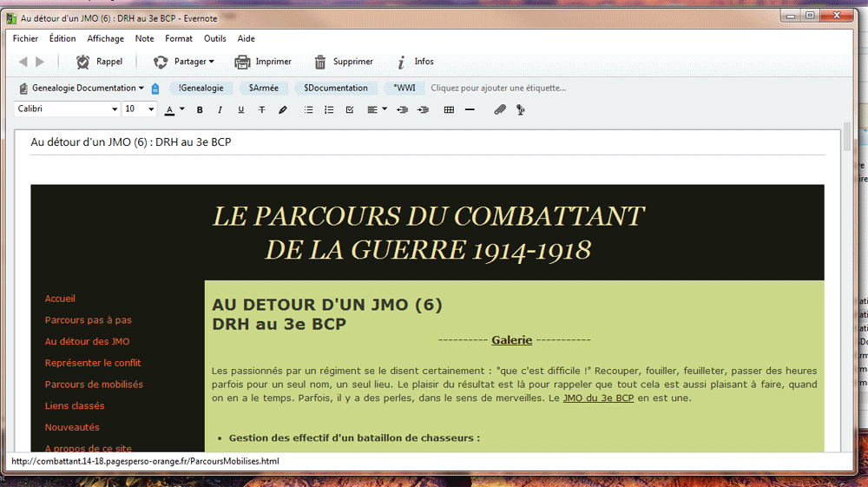
Task: Open the JMO du 3e BCP link
Action: pos(598,398)
